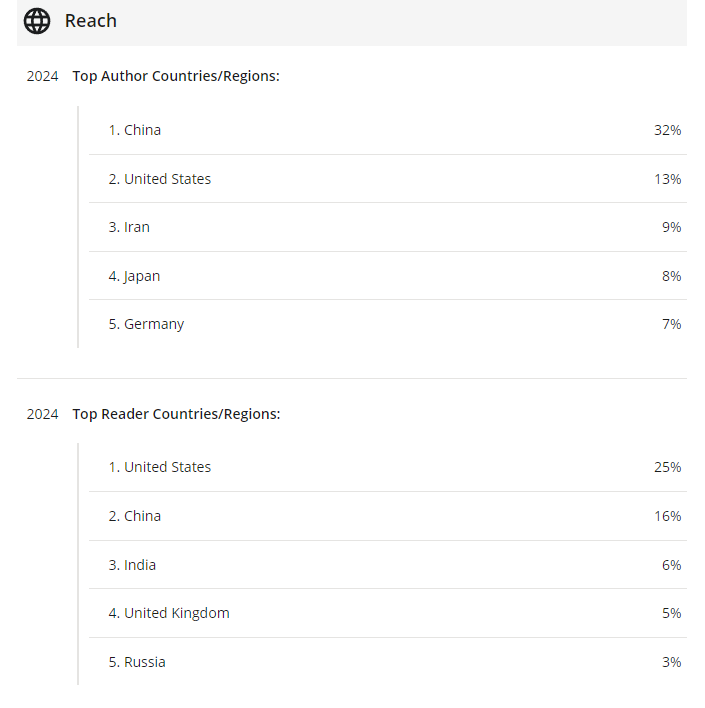
Task: Click the Top Author Countries/Regions heading
Action: coord(176,76)
